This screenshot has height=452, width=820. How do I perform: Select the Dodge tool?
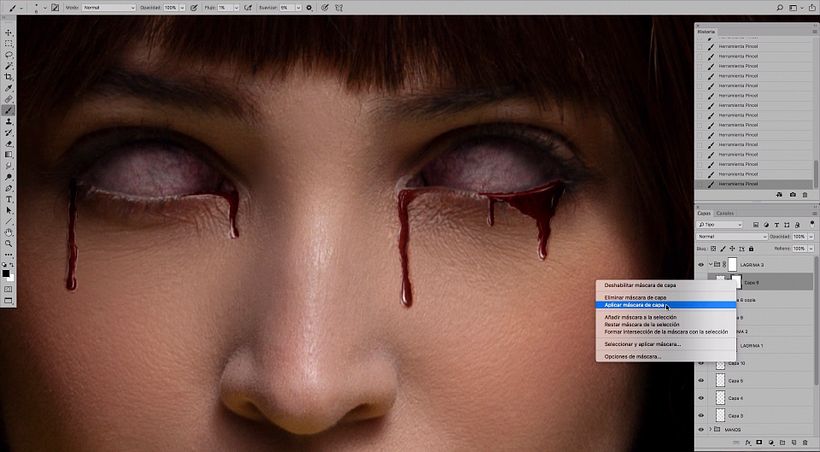[8, 177]
